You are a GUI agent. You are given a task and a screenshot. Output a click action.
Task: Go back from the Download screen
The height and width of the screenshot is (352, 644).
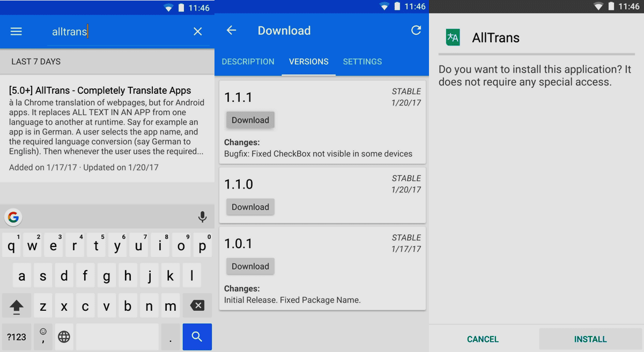pos(231,31)
